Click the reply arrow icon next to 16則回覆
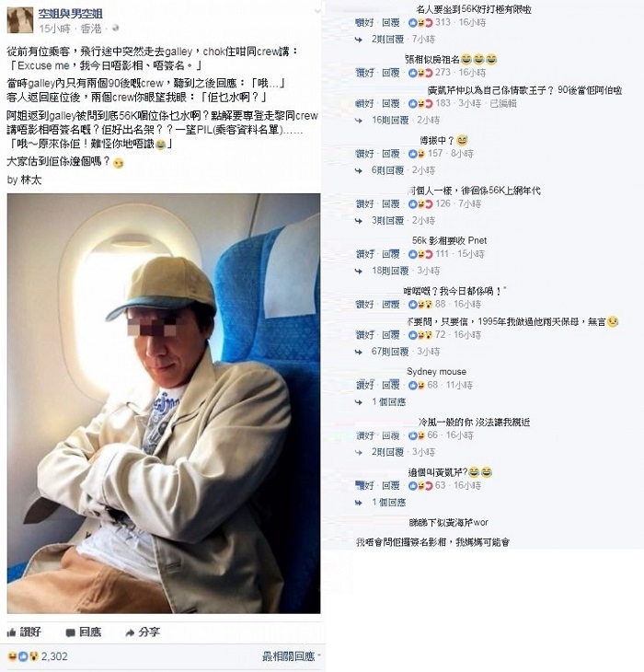Image resolution: width=644 pixels, height=672 pixels. pyautogui.click(x=359, y=121)
